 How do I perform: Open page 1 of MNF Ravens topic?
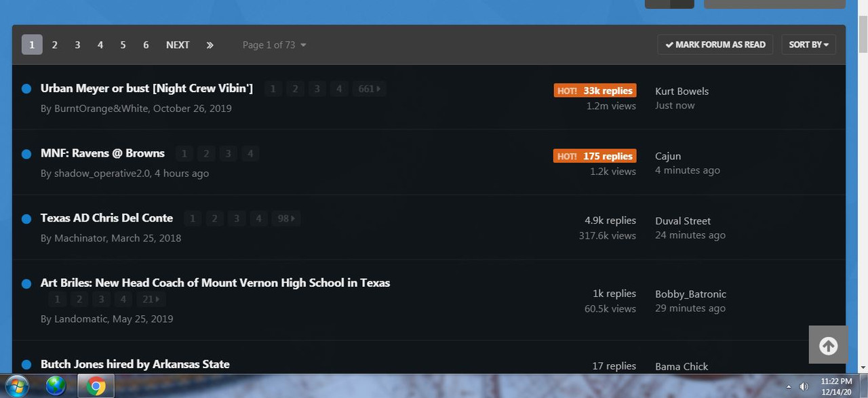tap(184, 154)
